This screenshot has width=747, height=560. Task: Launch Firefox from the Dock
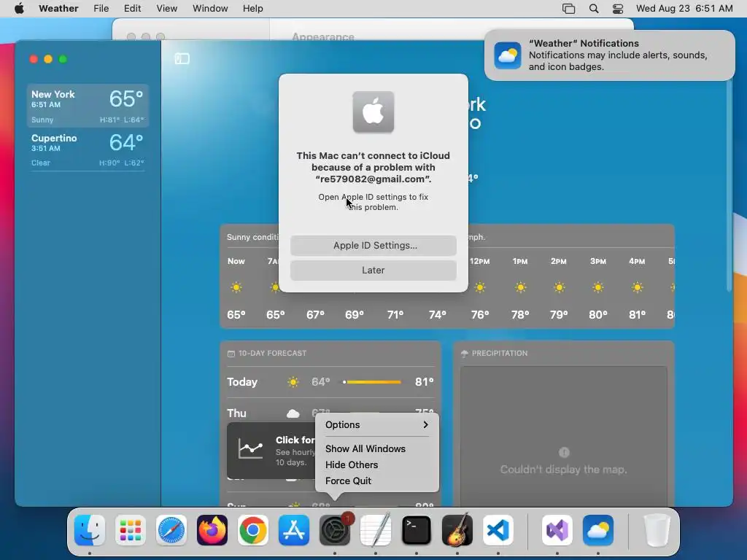click(212, 530)
